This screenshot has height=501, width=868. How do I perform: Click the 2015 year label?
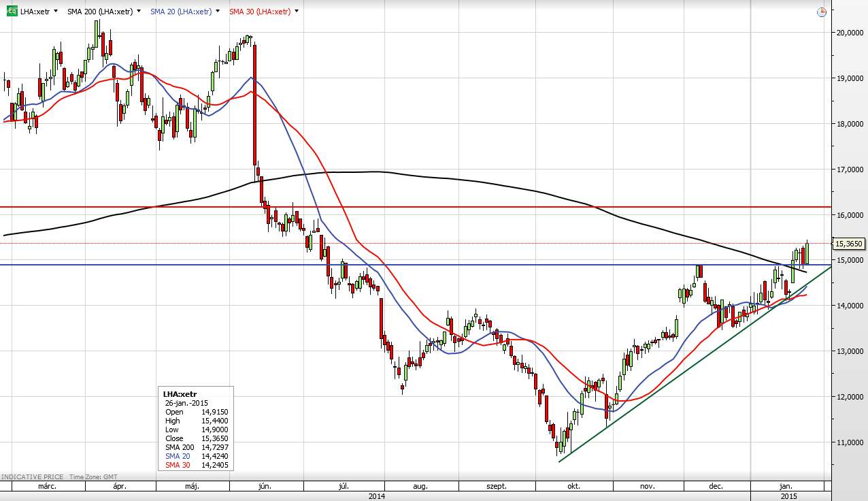(x=789, y=496)
